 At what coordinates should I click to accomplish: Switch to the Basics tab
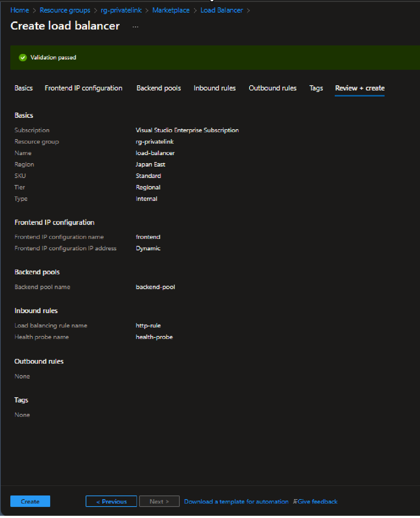[24, 88]
